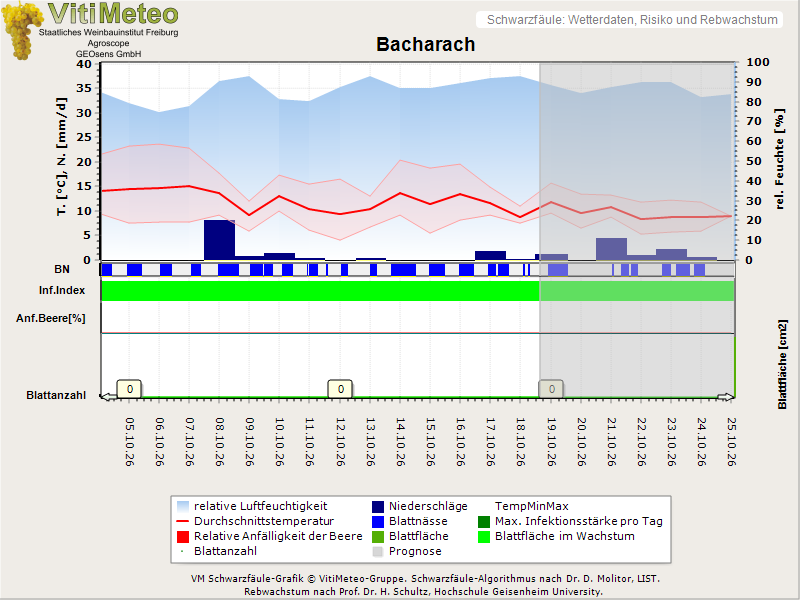800x600 pixels.
Task: Click the Blattfläche green legend swatch
Action: tap(378, 536)
